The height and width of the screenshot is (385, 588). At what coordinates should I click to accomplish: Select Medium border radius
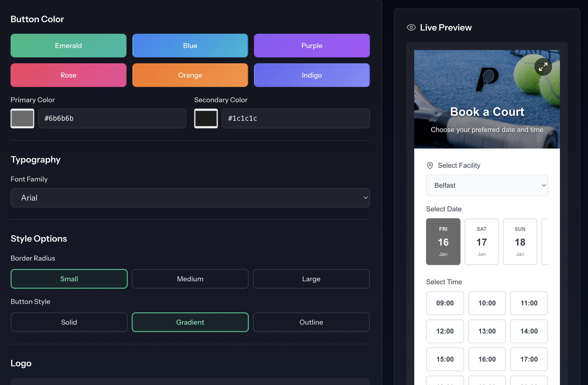click(x=190, y=279)
